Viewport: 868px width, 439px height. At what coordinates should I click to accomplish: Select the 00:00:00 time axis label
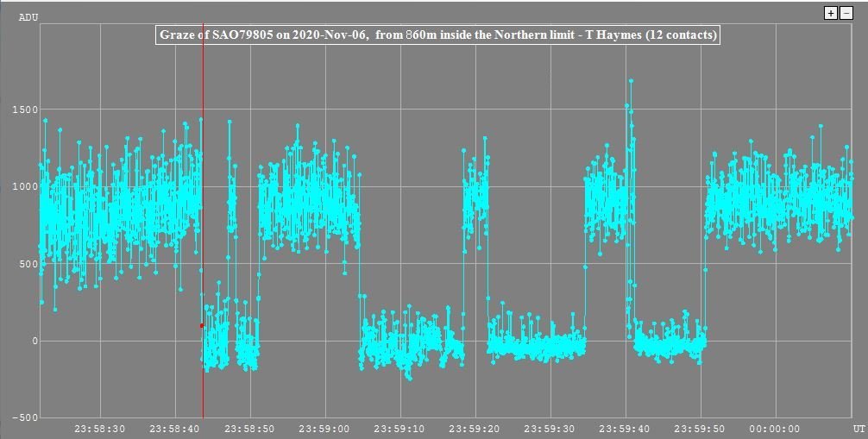click(x=777, y=429)
